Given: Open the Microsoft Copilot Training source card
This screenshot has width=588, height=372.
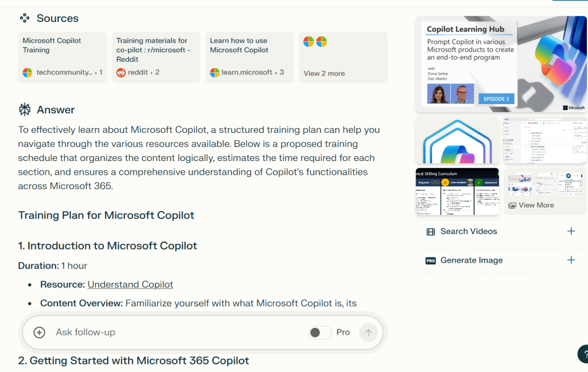Looking at the screenshot, I should (62, 57).
